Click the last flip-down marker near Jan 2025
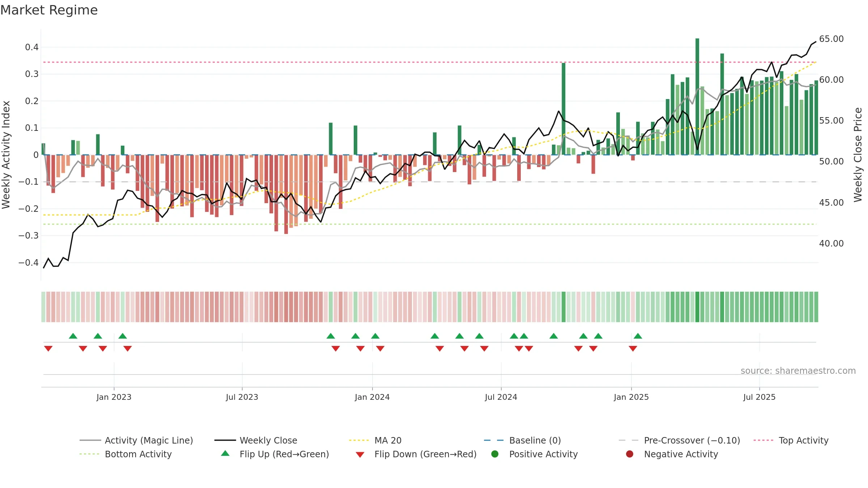868x488 pixels. coord(633,348)
